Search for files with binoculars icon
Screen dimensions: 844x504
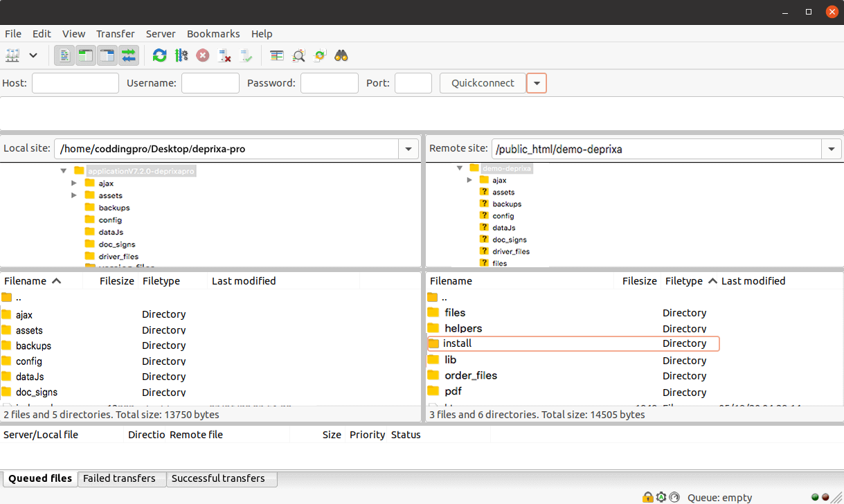click(341, 55)
